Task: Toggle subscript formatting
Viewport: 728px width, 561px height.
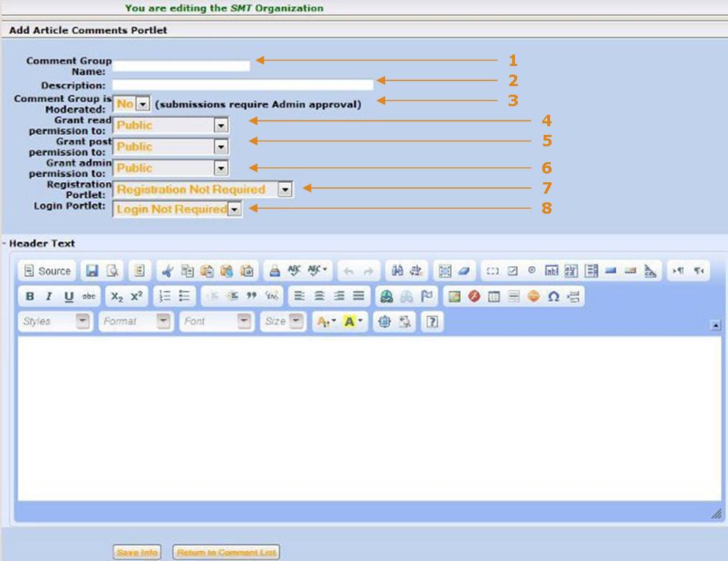Action: [117, 296]
